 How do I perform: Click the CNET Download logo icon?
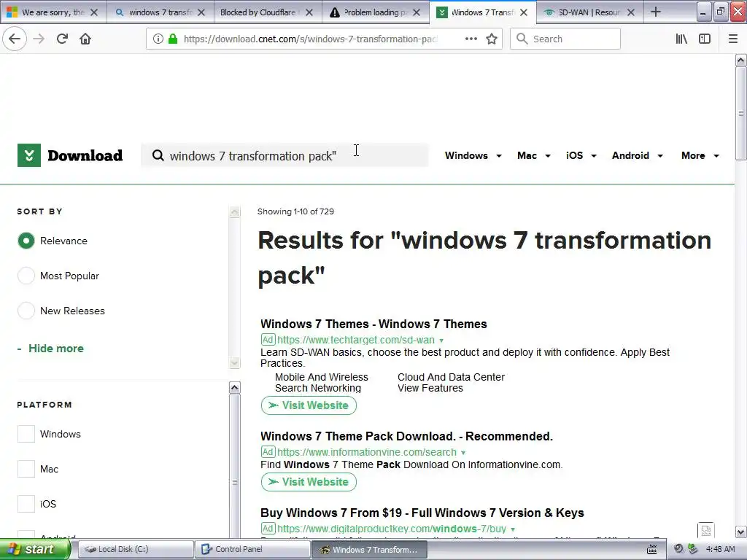(x=29, y=155)
